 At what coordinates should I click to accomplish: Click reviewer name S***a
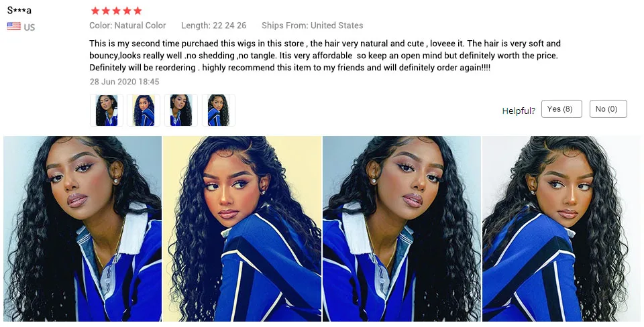19,10
